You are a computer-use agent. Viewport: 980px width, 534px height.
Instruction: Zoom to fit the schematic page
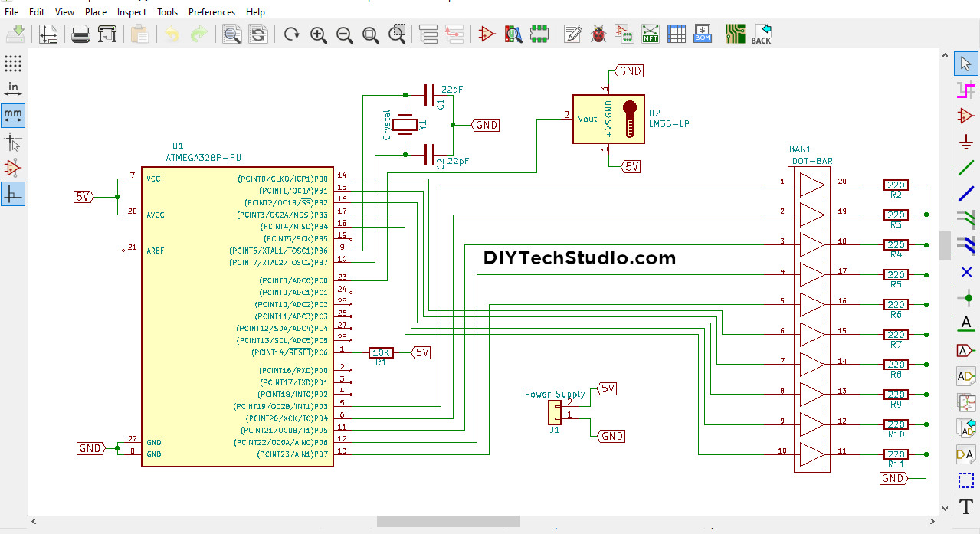coord(371,34)
